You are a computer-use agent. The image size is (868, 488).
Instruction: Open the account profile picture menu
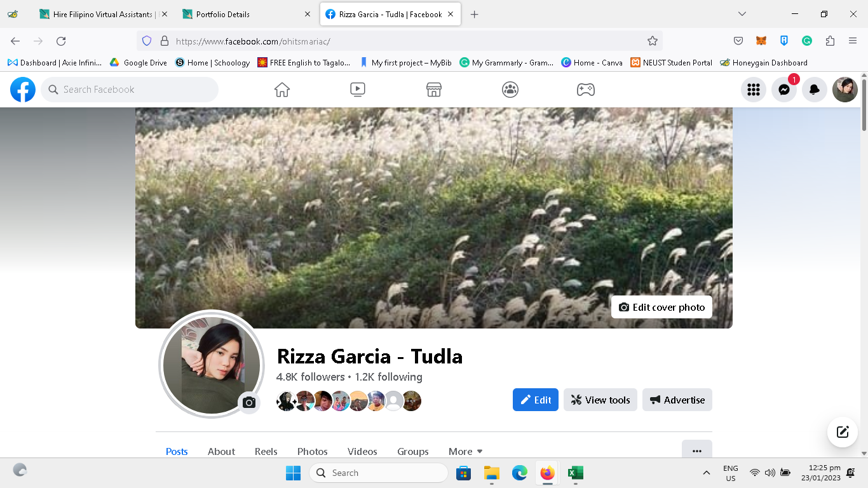tap(845, 90)
